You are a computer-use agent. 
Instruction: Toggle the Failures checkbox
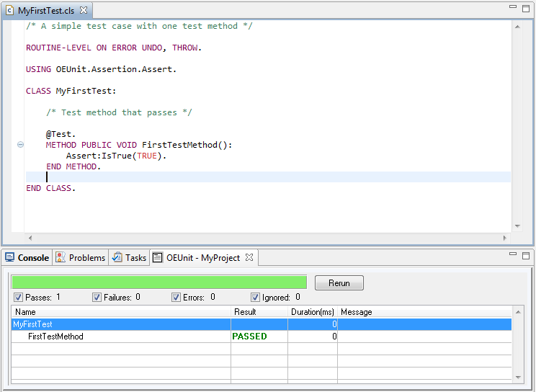tap(97, 298)
